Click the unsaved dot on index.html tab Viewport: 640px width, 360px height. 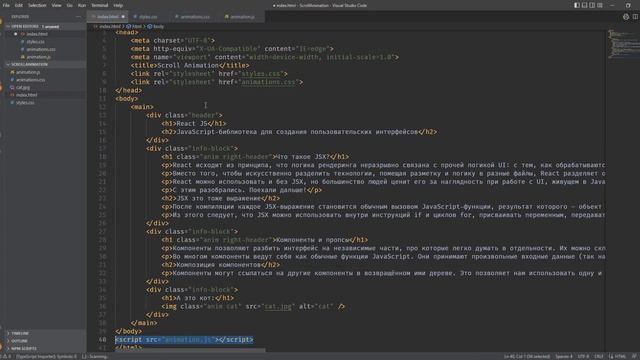click(123, 17)
